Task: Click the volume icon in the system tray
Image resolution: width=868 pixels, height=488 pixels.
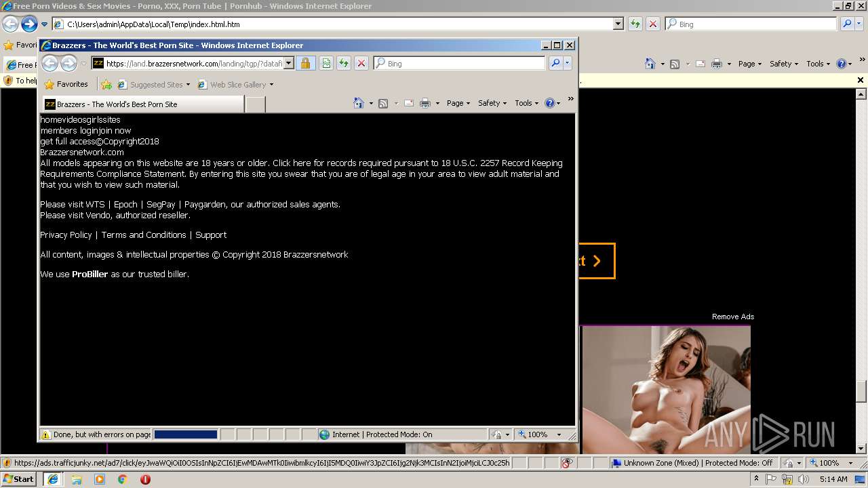Action: point(804,479)
